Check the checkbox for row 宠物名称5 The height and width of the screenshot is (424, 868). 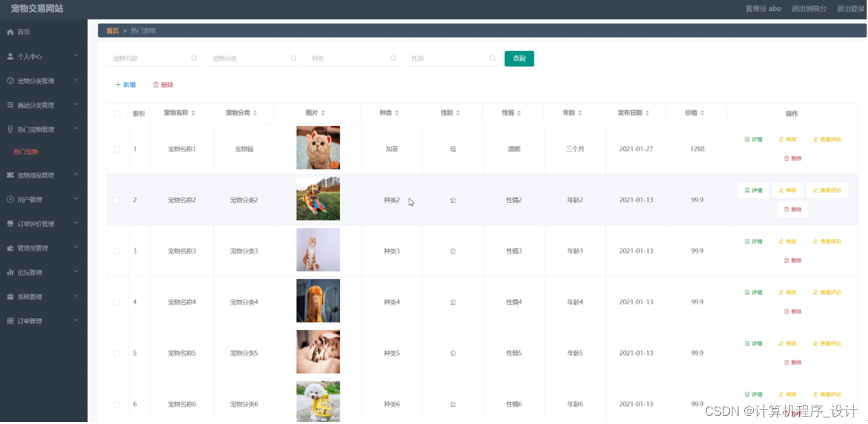pyautogui.click(x=117, y=353)
